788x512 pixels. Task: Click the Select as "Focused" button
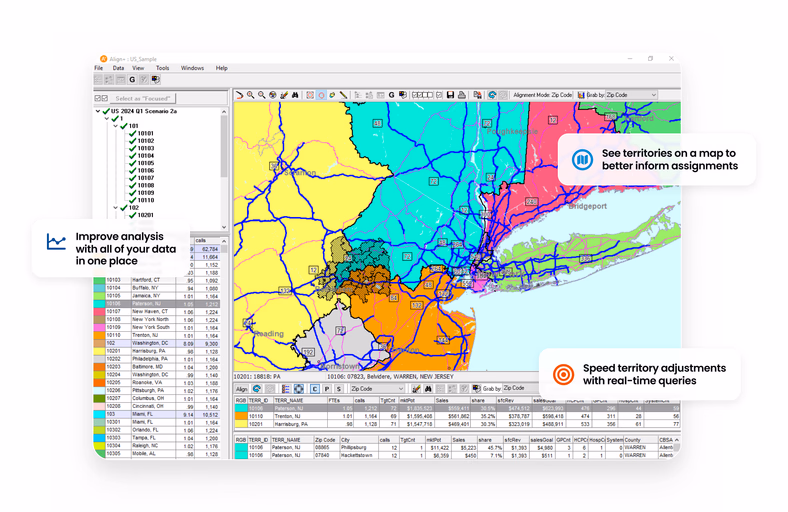(x=144, y=98)
